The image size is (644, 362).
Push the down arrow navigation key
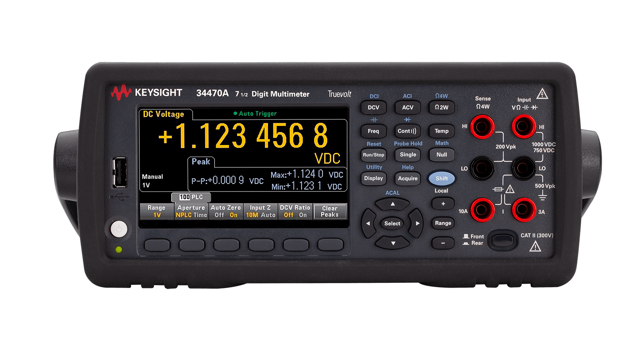click(x=393, y=243)
